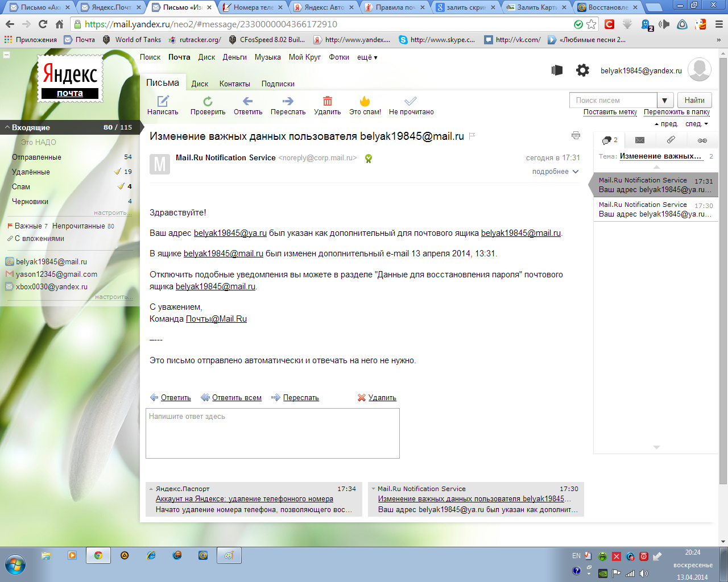728x582 pixels.
Task: Open Переложить в папку dropdown
Action: pos(677,112)
